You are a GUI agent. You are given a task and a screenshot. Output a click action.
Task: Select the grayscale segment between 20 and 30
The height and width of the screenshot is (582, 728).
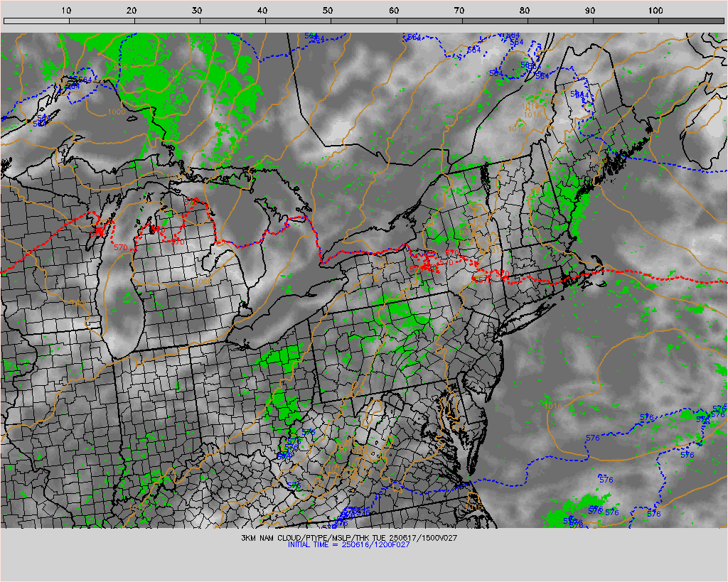coord(168,21)
